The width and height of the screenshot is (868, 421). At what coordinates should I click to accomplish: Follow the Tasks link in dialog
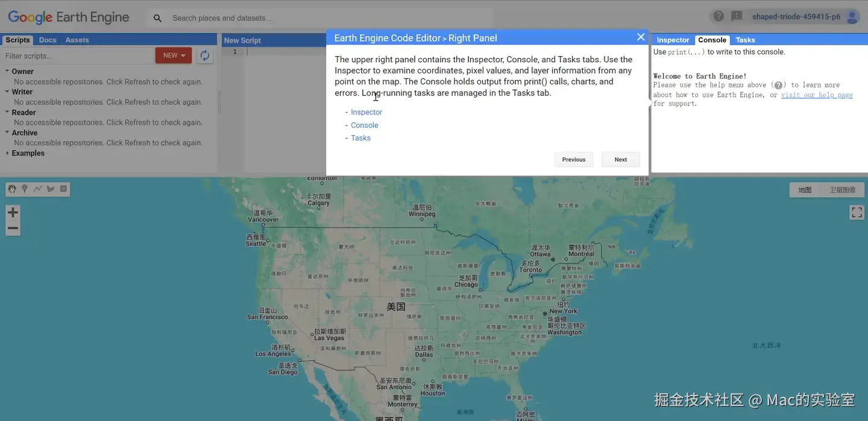click(x=360, y=138)
